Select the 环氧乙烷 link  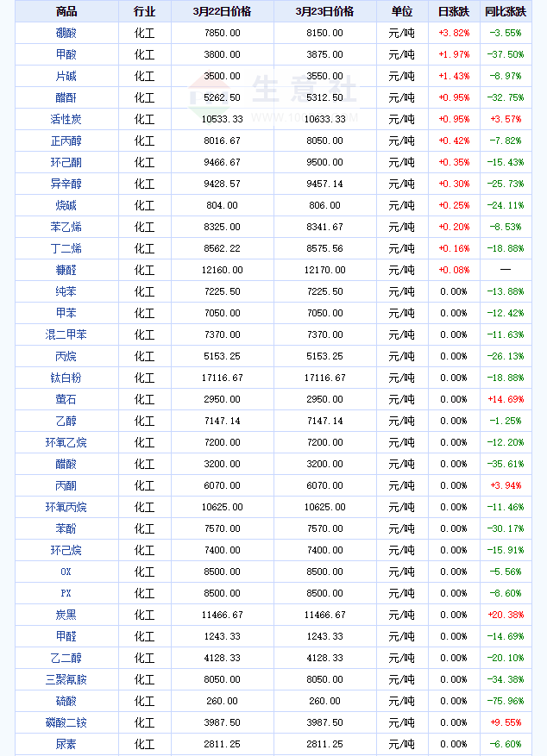coord(66,442)
